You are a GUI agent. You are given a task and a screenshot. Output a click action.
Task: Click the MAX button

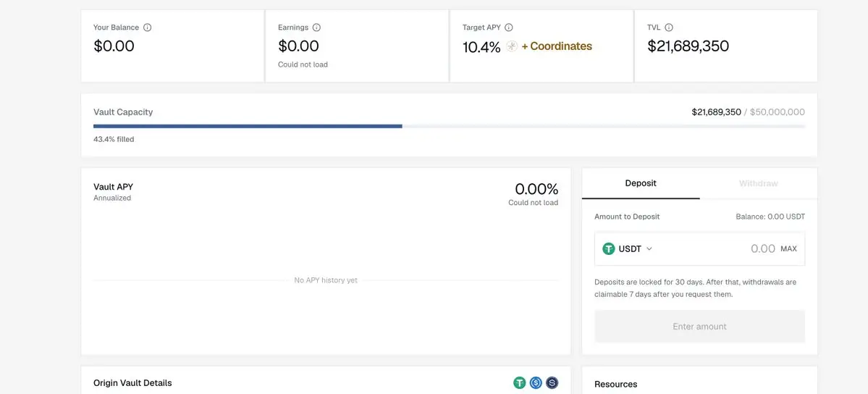[x=788, y=249]
